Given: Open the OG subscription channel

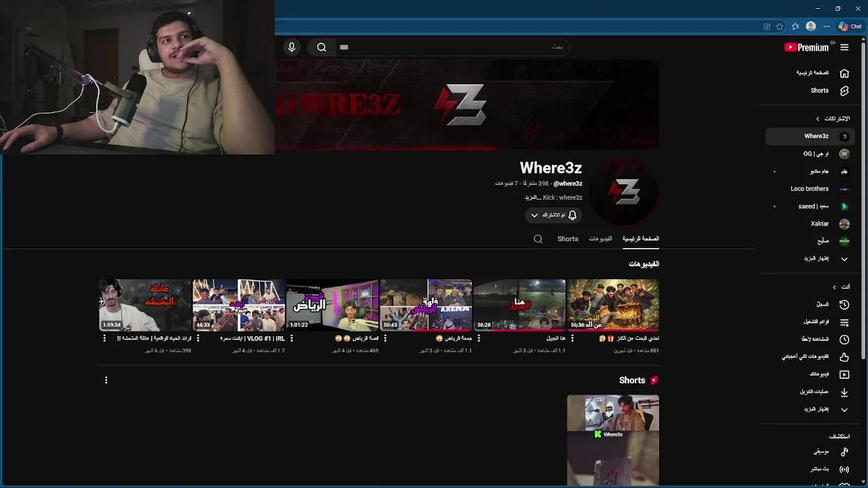Looking at the screenshot, I should pos(810,154).
